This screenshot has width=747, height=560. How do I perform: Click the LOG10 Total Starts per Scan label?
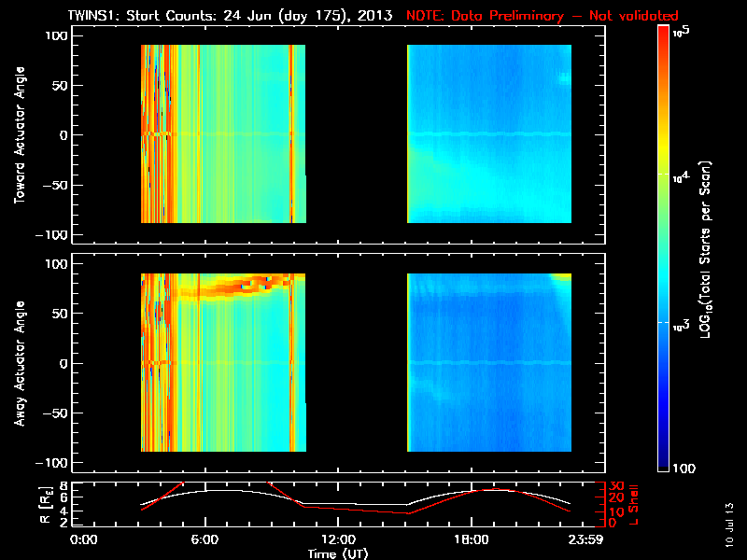[705, 249]
